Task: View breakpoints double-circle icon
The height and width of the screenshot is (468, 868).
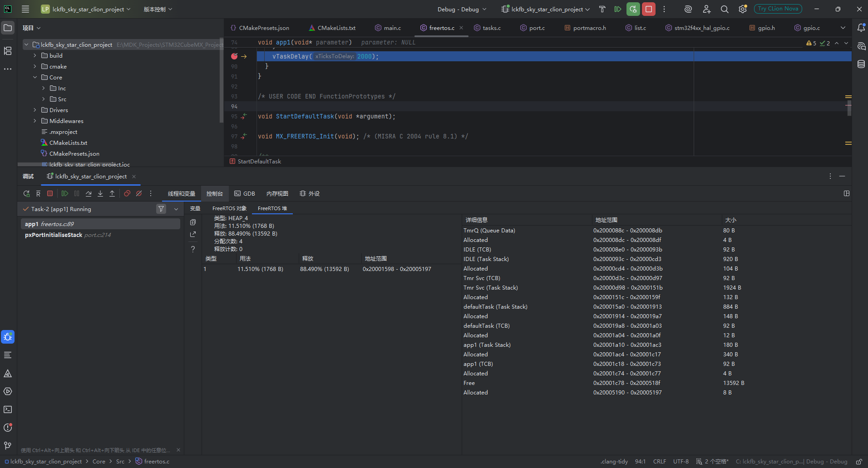Action: pyautogui.click(x=127, y=193)
